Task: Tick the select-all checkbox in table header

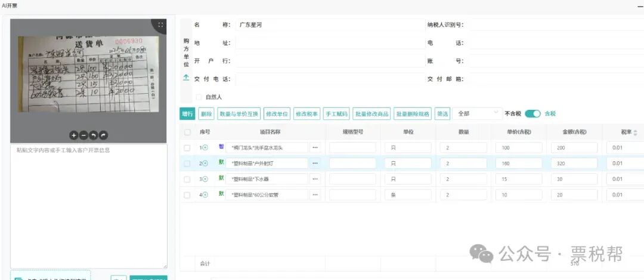Action: (187, 132)
